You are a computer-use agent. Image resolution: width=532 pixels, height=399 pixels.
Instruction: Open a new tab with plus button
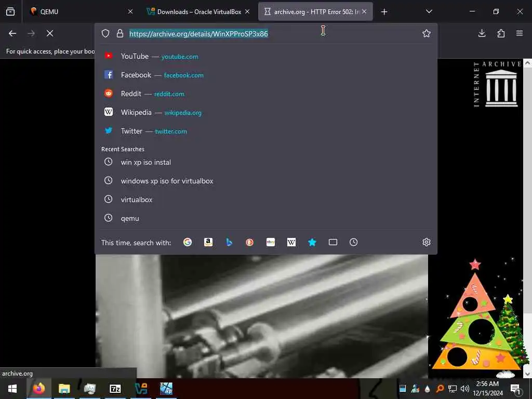click(x=384, y=12)
